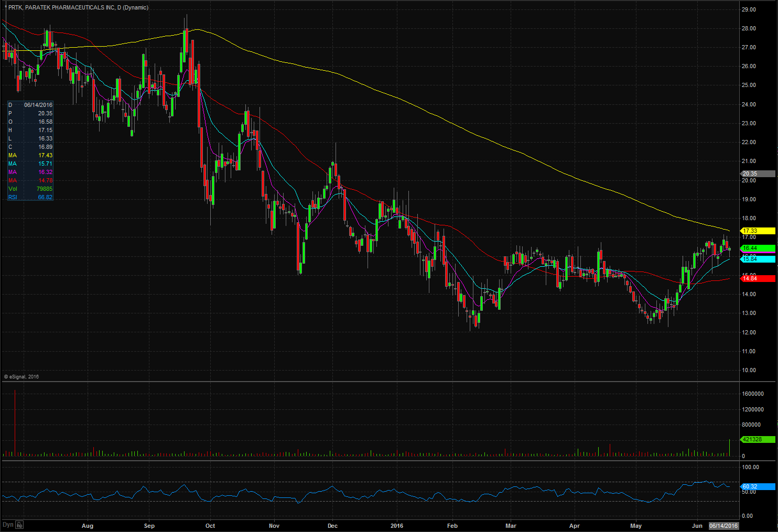This screenshot has height=532, width=778.
Task: Select the yellow 17.33 moving average price tag
Action: tap(758, 231)
